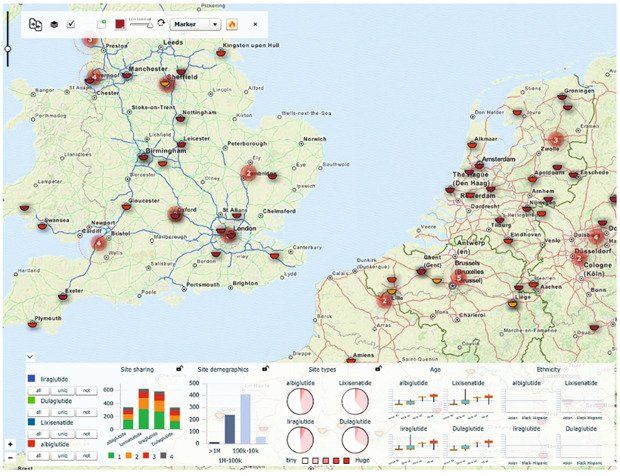Close the map toolbar
Viewport: 620px width, 476px height.
point(254,23)
